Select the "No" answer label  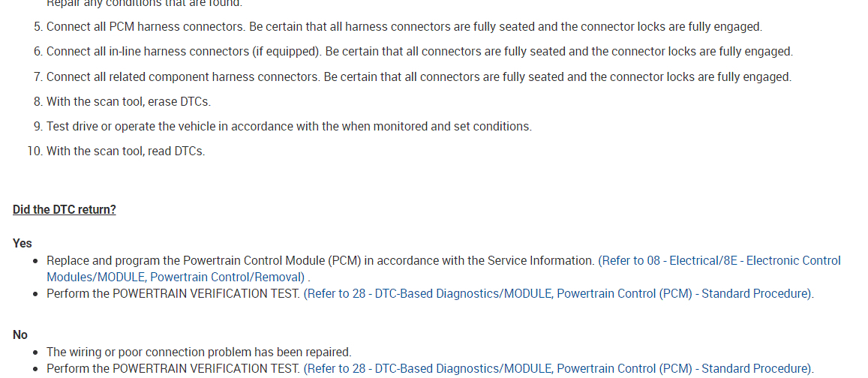pyautogui.click(x=20, y=334)
